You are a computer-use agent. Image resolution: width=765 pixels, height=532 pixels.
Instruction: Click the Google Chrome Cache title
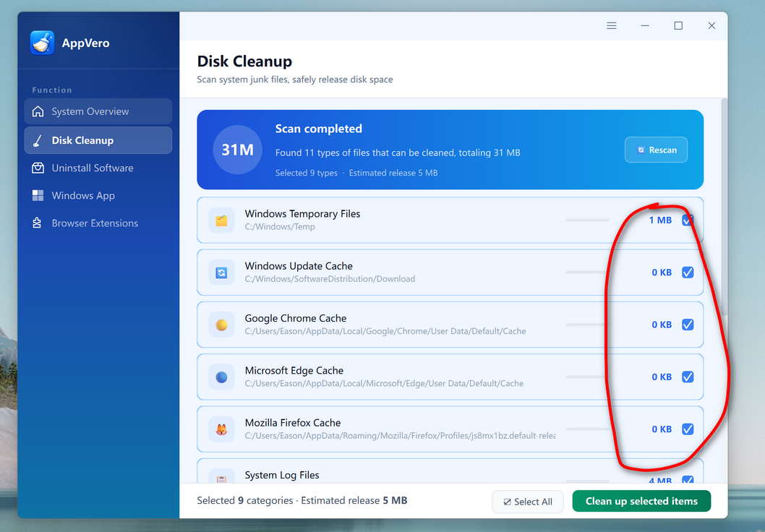point(296,318)
